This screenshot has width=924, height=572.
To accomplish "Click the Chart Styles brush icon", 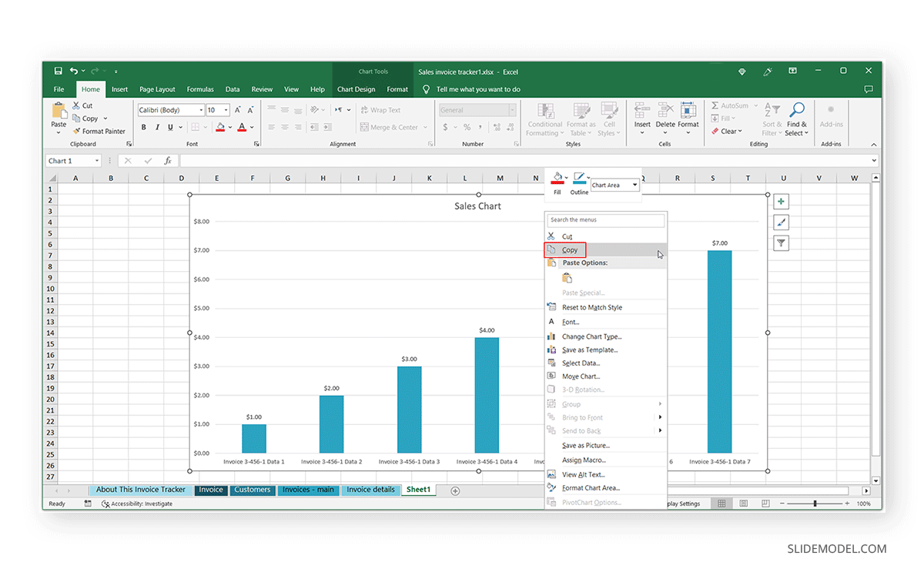I will click(x=781, y=222).
